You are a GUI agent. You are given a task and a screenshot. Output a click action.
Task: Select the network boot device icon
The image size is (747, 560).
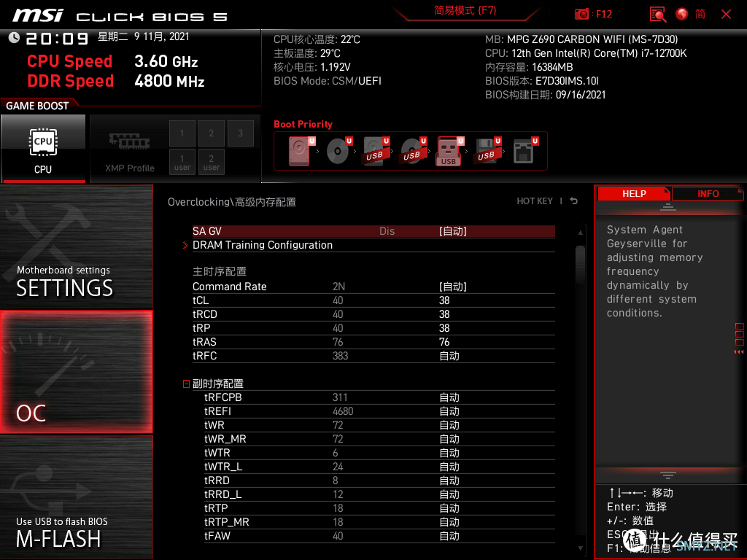[x=525, y=151]
